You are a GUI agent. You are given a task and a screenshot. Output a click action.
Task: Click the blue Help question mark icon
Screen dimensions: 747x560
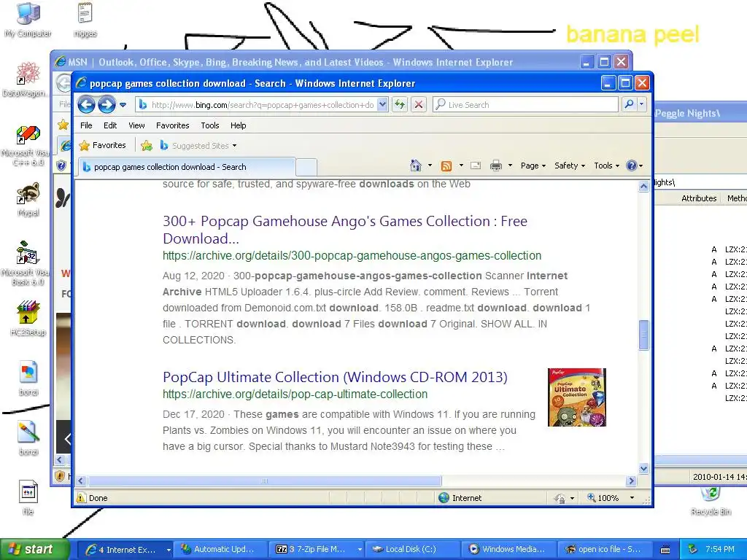coord(632,166)
